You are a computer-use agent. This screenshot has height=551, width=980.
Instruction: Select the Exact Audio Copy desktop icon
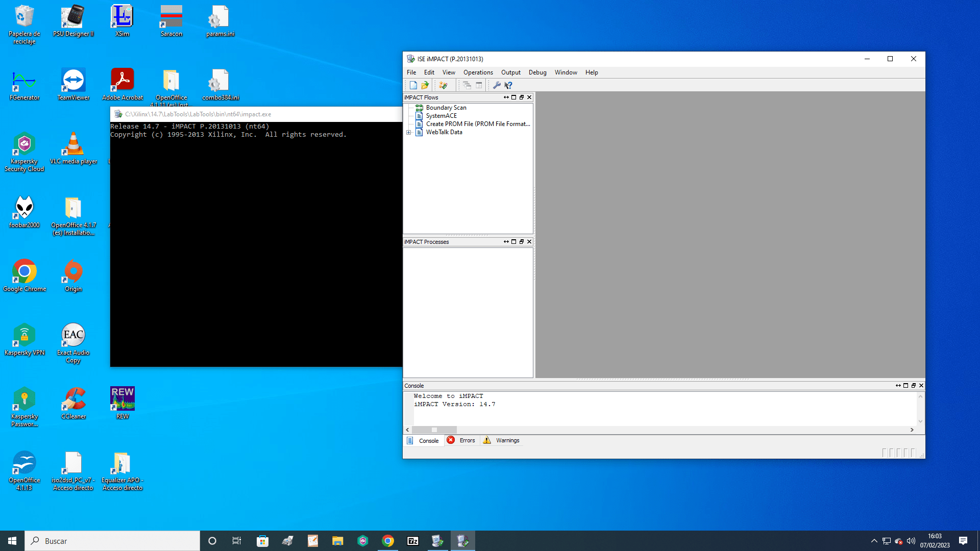[x=73, y=343]
